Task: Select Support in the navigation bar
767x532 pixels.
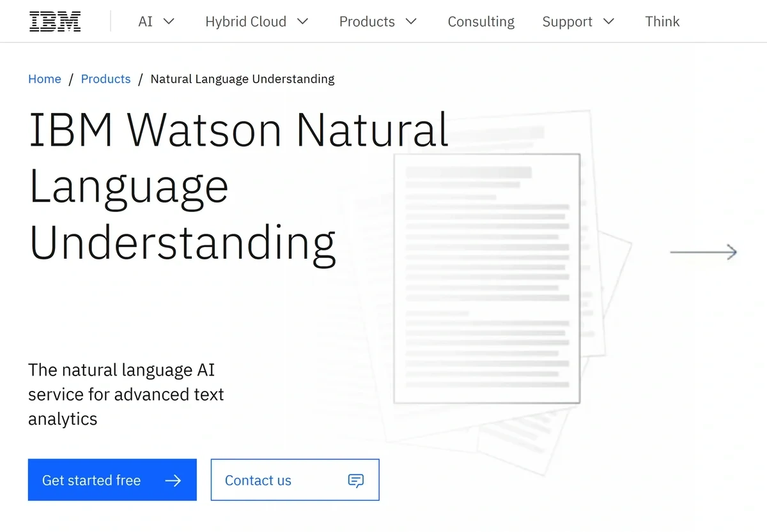Action: click(x=568, y=21)
